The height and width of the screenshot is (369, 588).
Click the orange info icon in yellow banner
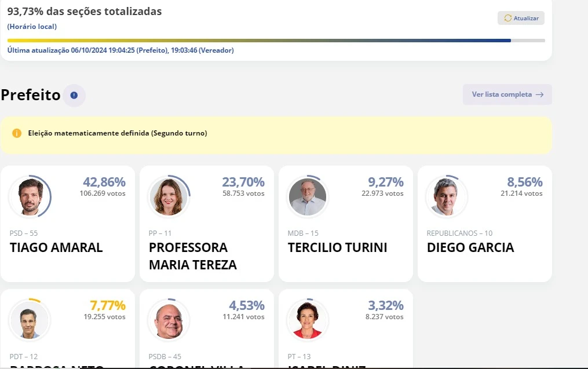click(x=17, y=133)
